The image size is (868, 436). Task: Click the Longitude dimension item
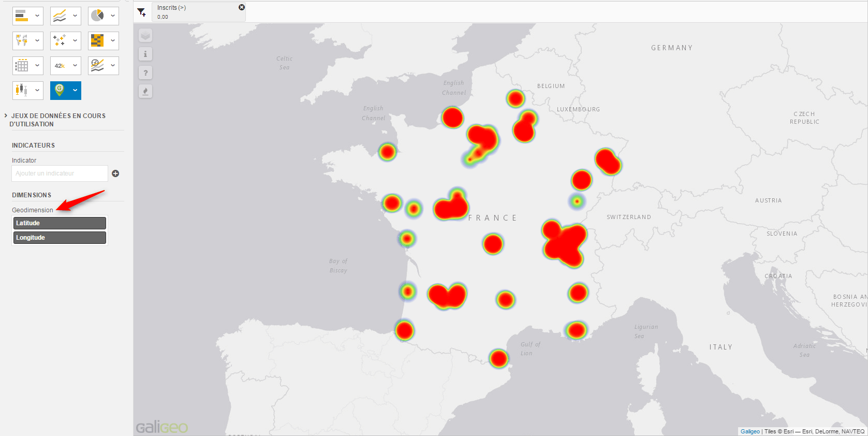click(x=60, y=238)
